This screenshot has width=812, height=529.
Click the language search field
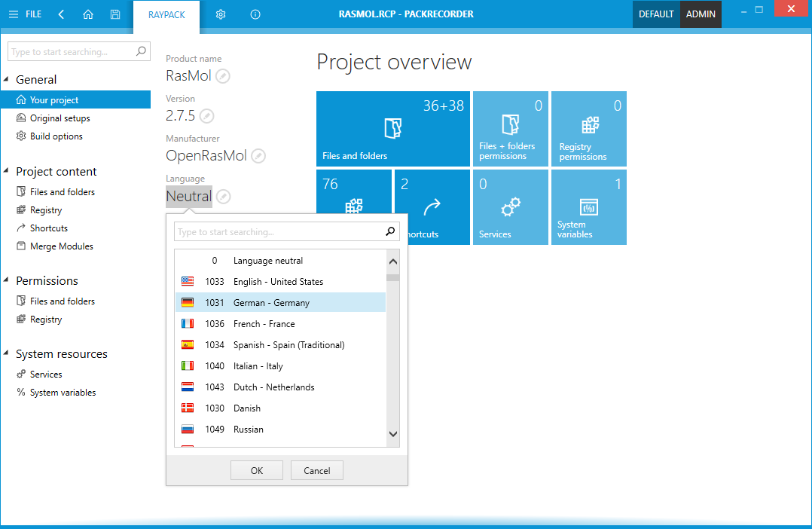coord(279,232)
